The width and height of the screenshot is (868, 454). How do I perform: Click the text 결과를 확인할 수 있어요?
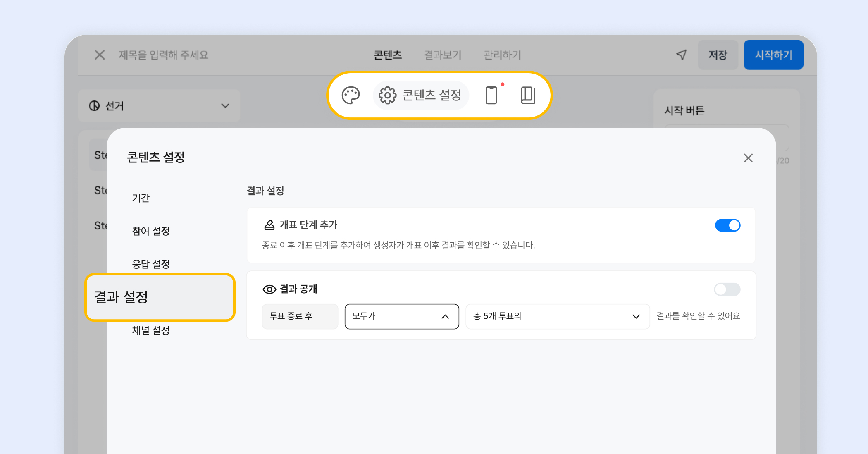[698, 316]
